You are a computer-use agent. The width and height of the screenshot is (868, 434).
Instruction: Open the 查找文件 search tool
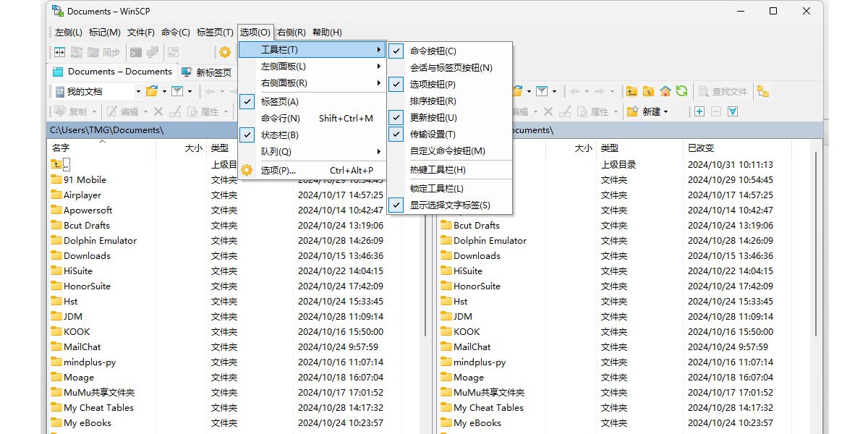click(x=722, y=90)
